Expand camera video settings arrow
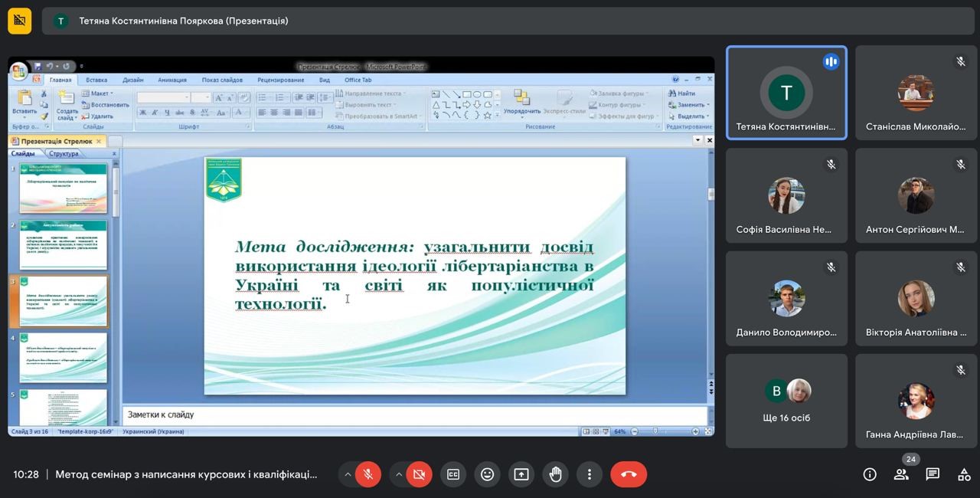This screenshot has width=980, height=498. (399, 474)
